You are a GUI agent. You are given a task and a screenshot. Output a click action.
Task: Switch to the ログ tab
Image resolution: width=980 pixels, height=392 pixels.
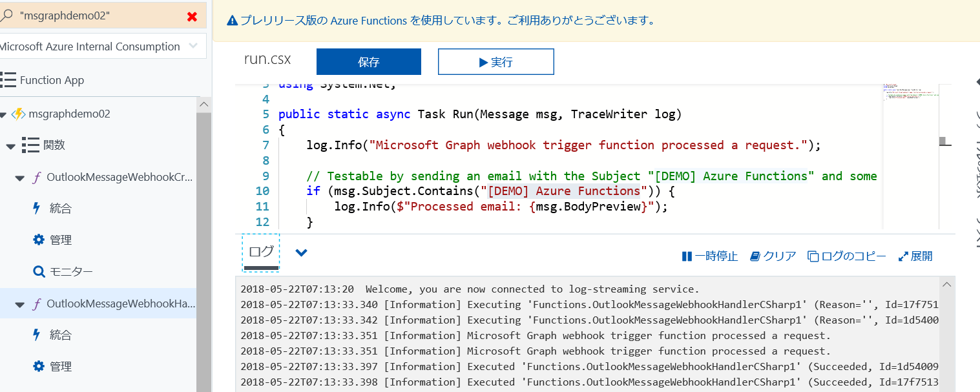point(260,252)
